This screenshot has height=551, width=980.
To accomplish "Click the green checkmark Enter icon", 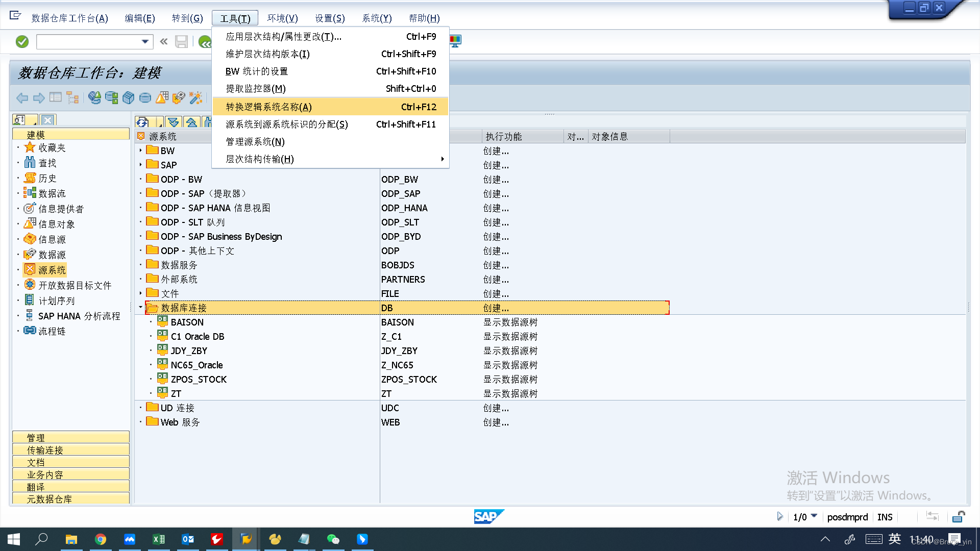I will point(22,42).
